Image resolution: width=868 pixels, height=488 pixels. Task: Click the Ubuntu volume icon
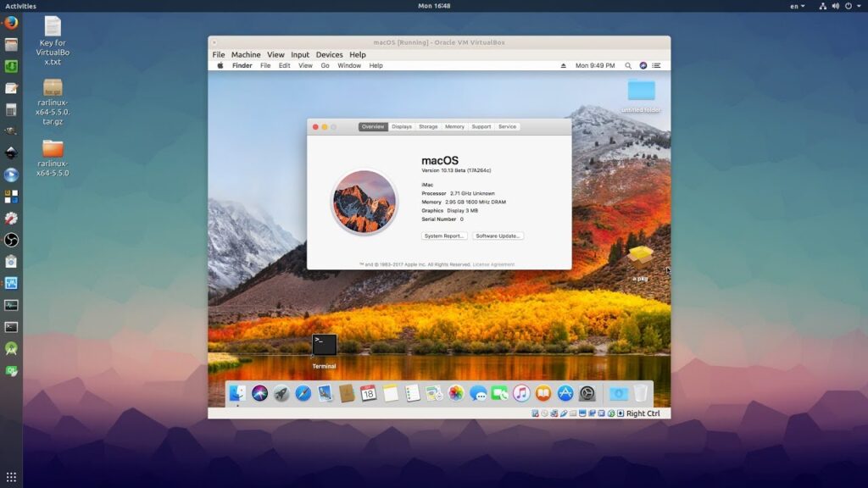[835, 6]
